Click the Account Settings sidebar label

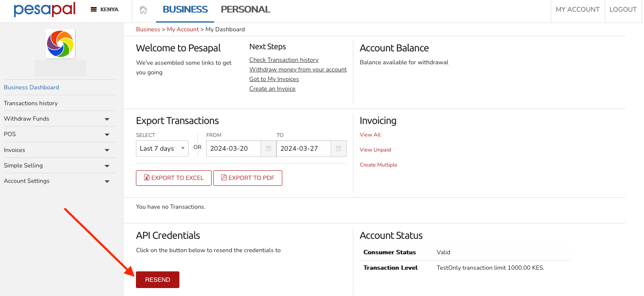tap(27, 181)
